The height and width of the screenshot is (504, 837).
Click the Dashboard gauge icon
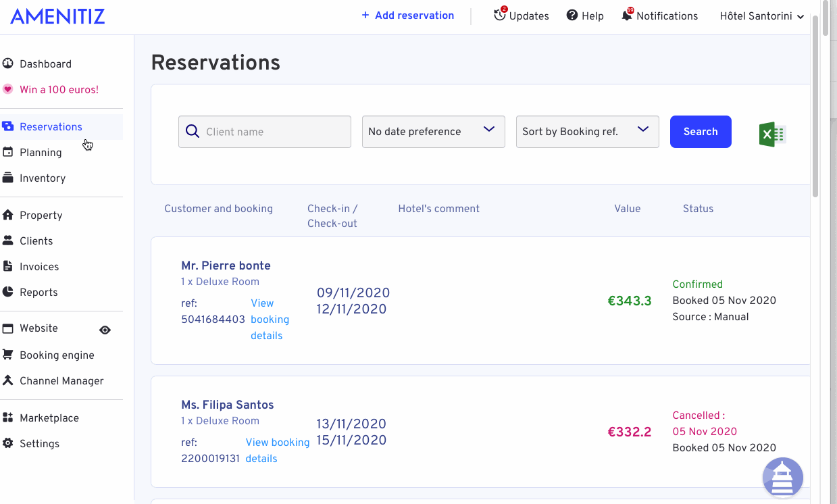click(x=8, y=64)
